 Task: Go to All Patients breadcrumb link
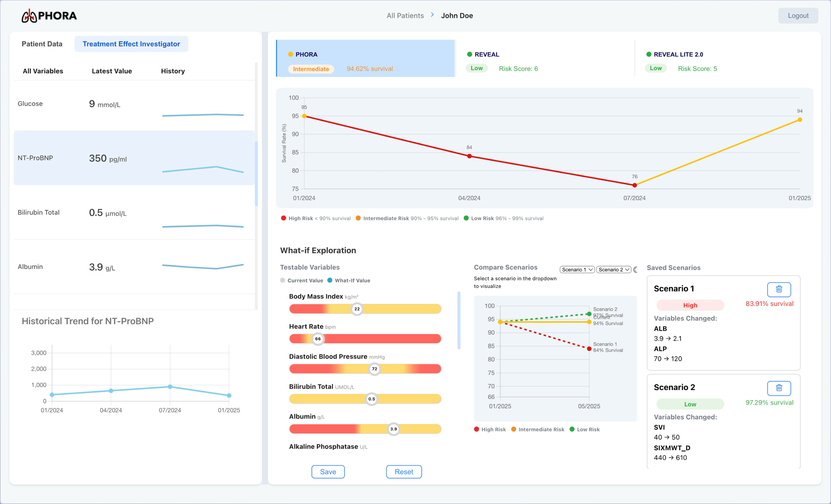point(405,16)
